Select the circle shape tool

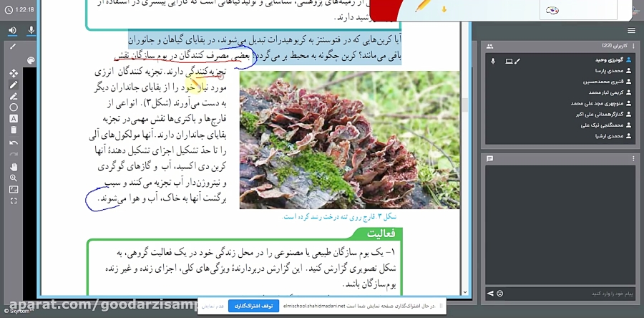click(x=14, y=107)
